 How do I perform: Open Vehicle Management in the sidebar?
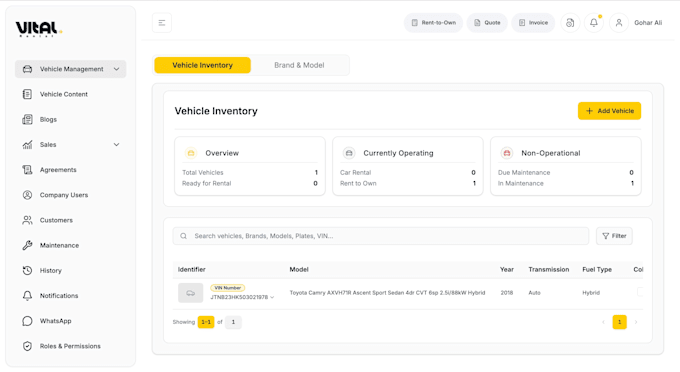tap(71, 69)
